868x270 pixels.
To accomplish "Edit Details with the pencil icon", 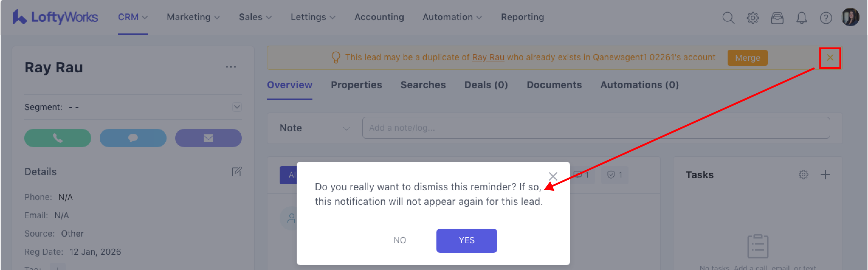I will (x=237, y=171).
